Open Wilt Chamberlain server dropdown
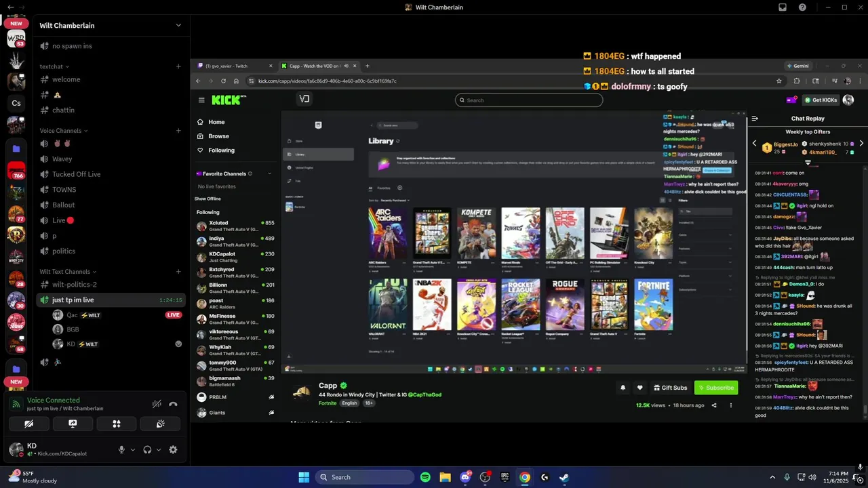This screenshot has width=868, height=488. (178, 26)
